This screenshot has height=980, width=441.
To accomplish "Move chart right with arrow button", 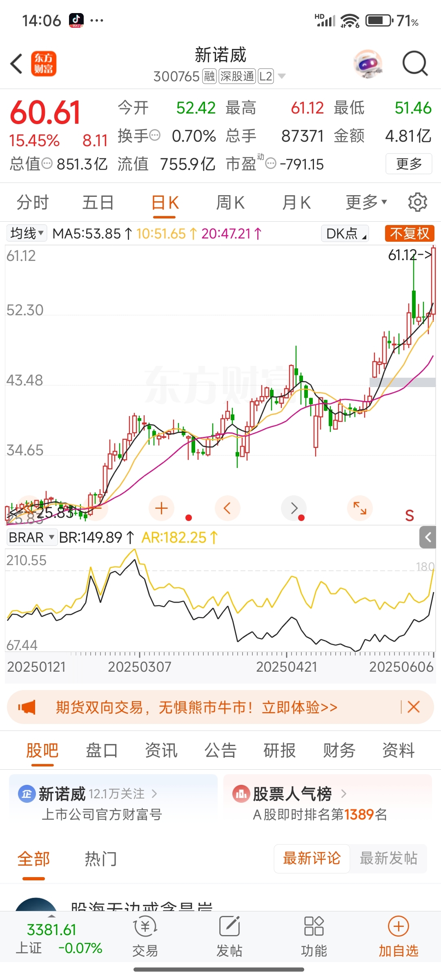I will 294,508.
